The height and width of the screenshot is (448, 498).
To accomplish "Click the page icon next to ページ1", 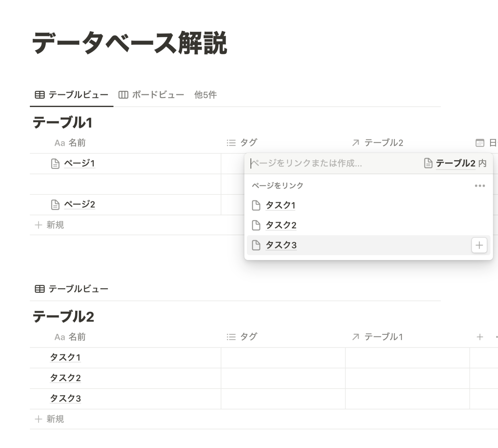I will click(55, 163).
